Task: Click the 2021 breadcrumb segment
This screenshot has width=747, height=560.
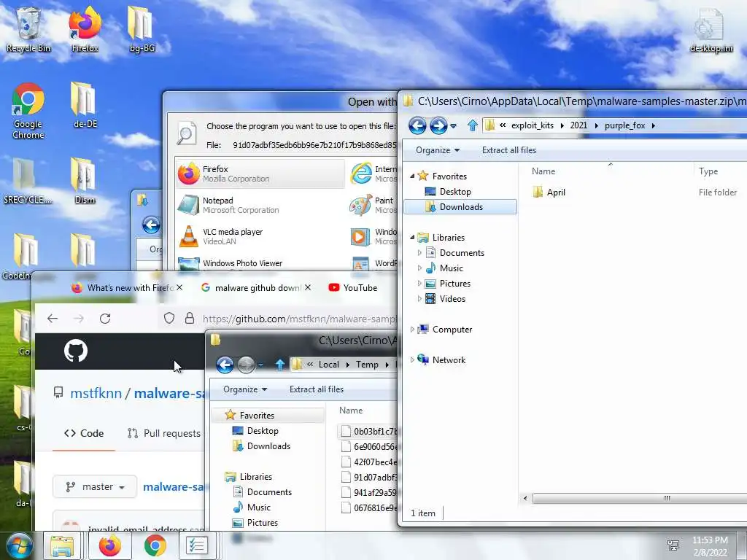Action: pos(578,125)
